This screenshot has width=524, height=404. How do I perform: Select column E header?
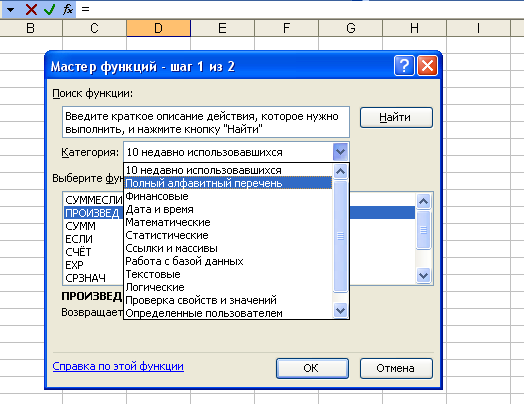coord(223,28)
